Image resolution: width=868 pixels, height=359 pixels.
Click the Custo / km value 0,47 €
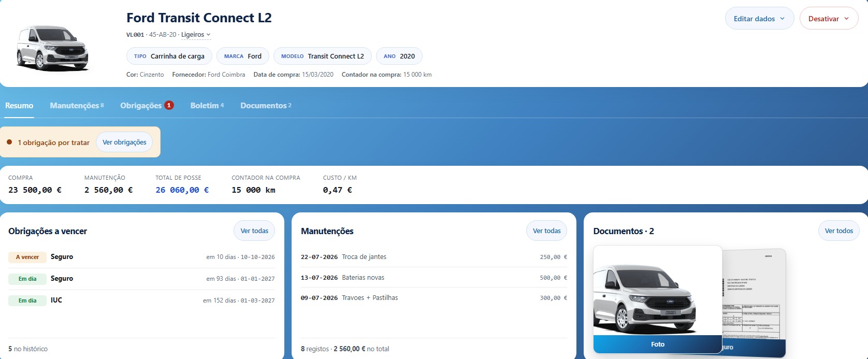338,190
